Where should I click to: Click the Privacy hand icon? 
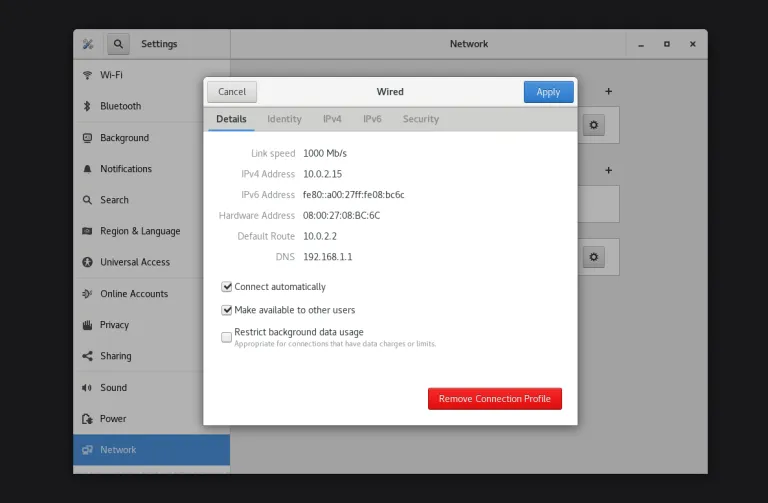[x=87, y=325]
